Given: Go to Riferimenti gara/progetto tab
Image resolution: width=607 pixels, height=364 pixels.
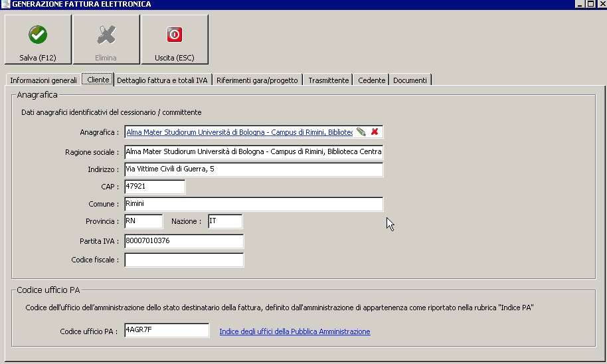Looking at the screenshot, I should 257,80.
